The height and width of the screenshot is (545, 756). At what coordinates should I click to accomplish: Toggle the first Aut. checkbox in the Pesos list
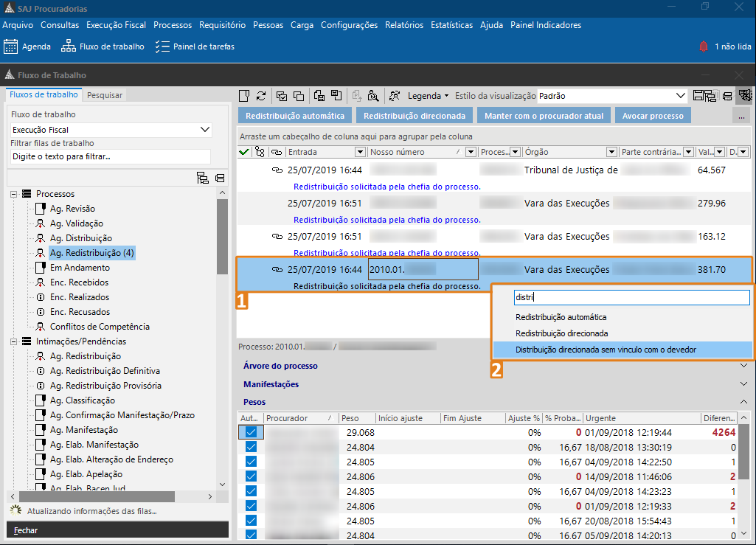[252, 431]
